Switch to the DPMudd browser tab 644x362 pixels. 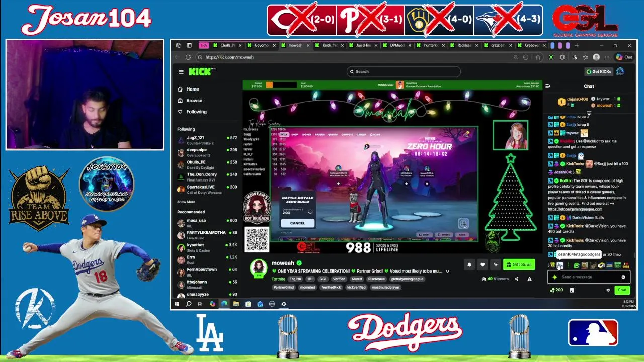coord(396,45)
